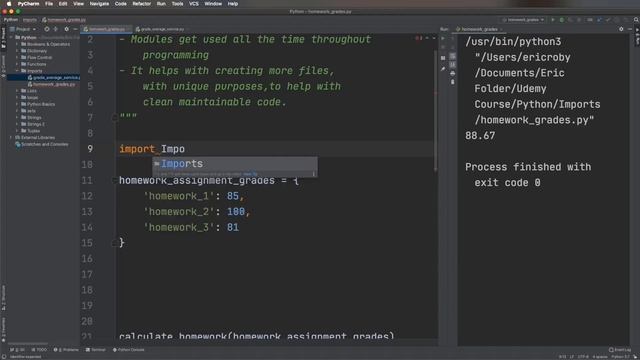Open the Apple menu
This screenshot has width=640, height=360.
point(9,4)
